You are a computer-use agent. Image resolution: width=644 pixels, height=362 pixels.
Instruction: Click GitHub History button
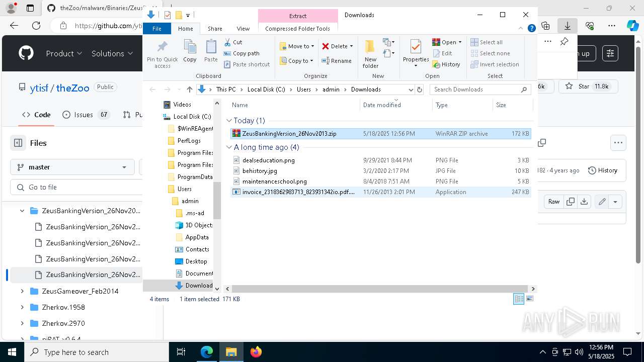(x=603, y=170)
